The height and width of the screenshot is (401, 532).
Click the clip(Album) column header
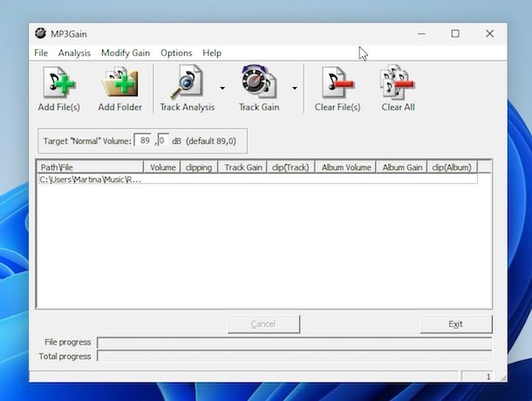point(452,167)
